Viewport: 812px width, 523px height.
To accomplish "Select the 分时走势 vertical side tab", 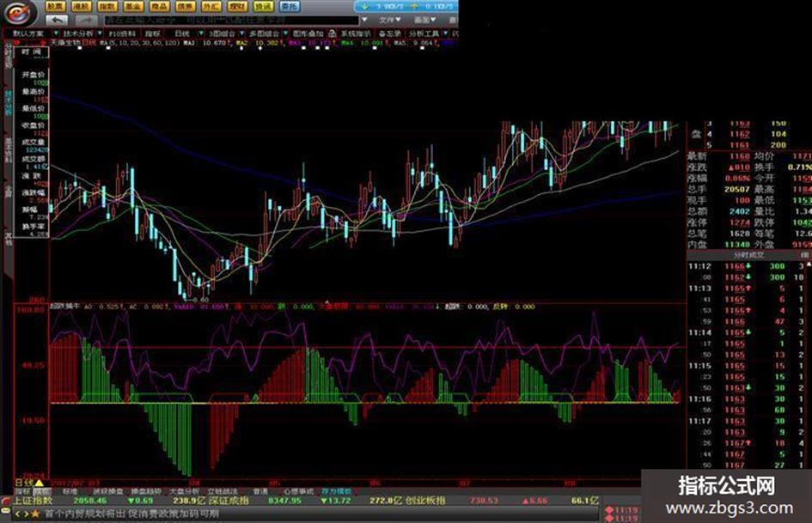I will tap(9, 56).
